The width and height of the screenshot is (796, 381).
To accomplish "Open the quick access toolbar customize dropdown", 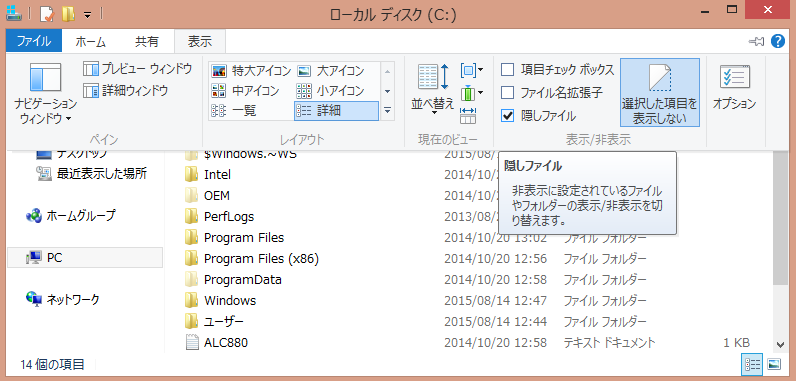I will (x=87, y=15).
